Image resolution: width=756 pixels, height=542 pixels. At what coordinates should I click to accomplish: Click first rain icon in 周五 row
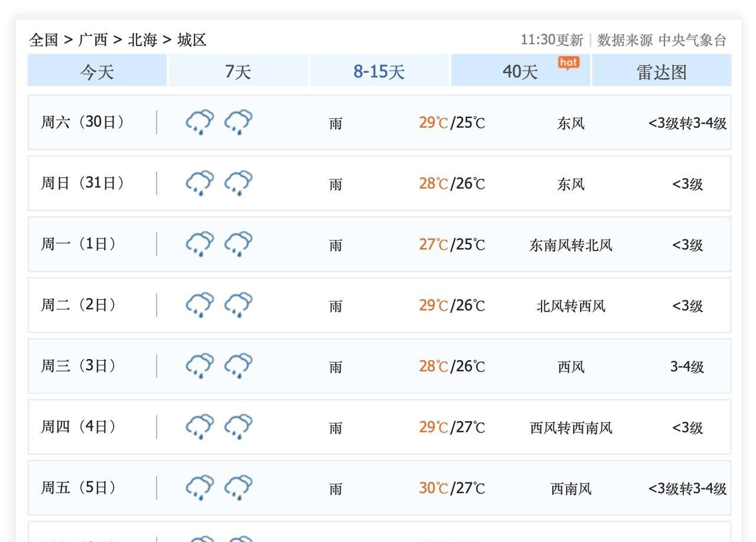pos(200,488)
